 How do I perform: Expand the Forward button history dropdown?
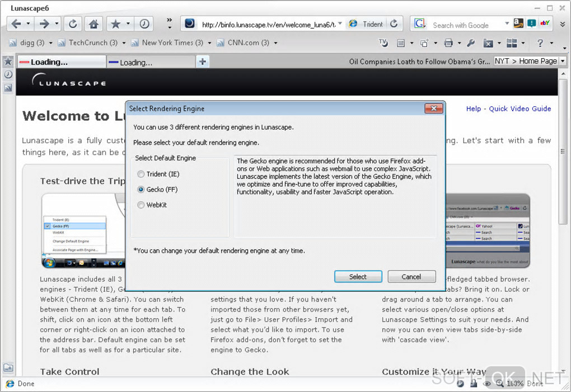(57, 24)
